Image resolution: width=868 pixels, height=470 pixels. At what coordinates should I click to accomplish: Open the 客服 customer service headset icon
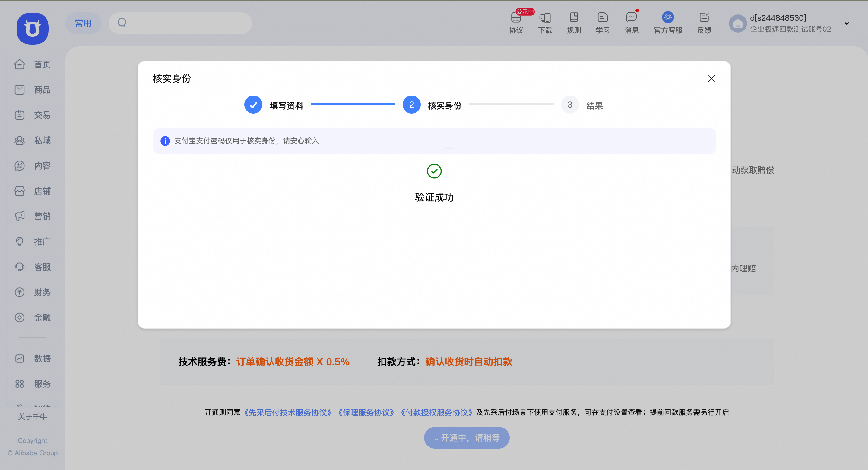click(20, 267)
